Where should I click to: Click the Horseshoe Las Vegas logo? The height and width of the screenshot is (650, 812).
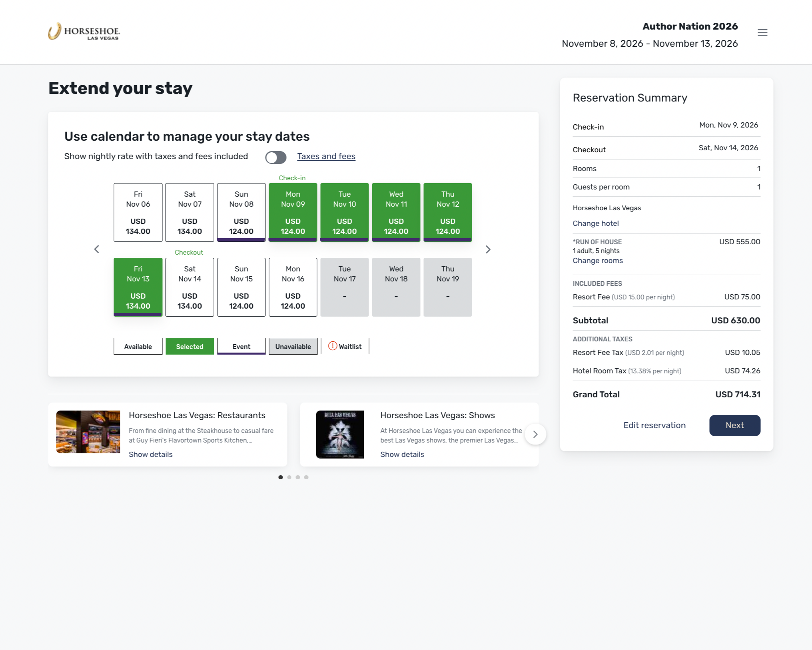click(84, 32)
